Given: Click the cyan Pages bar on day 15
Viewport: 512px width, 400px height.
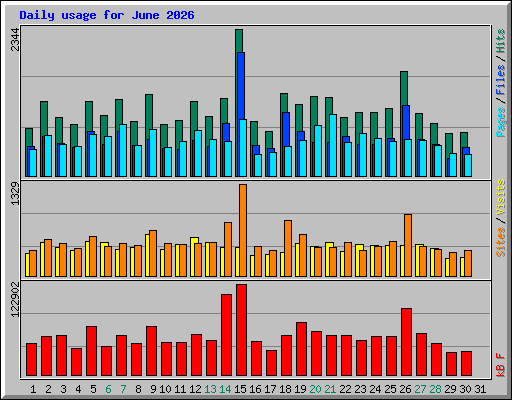Looking at the screenshot, I should pyautogui.click(x=243, y=148).
